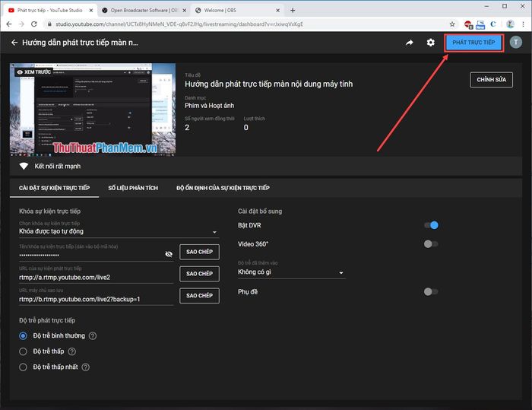Select the Độ trễ thấp radio option
532x410 pixels.
23,351
